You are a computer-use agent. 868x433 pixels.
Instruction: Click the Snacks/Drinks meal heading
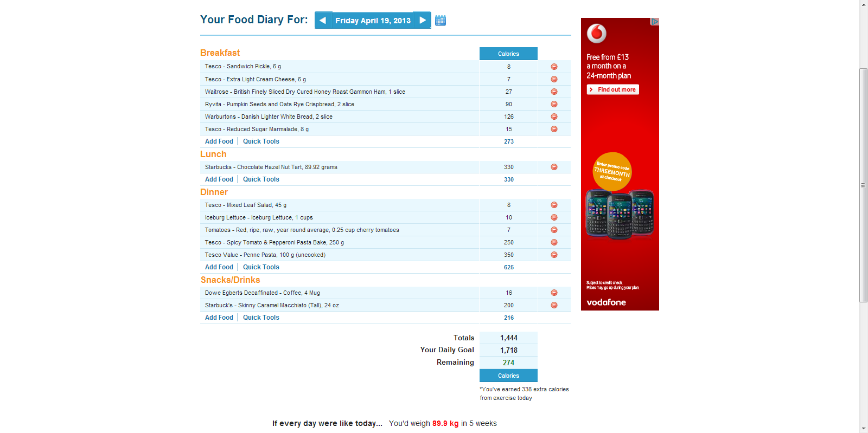pos(230,280)
